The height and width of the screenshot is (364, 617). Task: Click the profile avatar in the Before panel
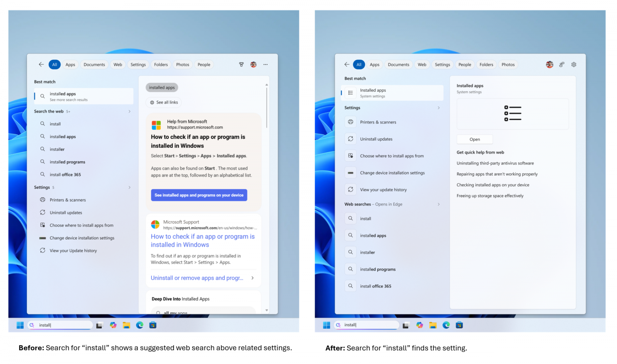tap(253, 64)
